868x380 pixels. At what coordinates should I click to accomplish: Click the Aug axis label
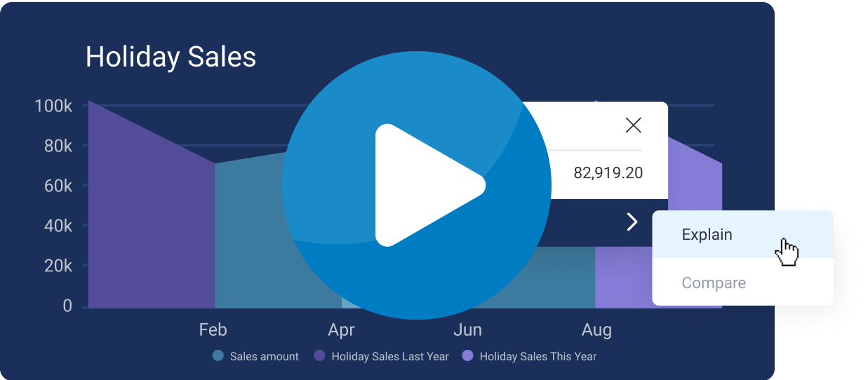pyautogui.click(x=596, y=330)
